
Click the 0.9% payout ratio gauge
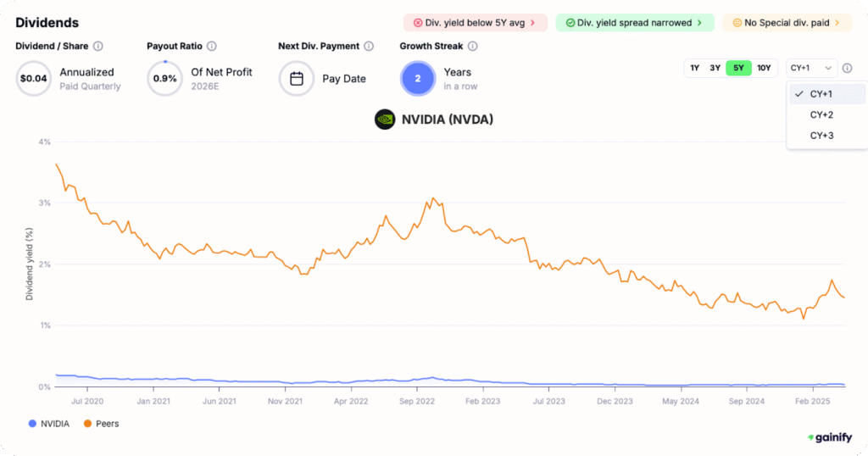[x=165, y=79]
